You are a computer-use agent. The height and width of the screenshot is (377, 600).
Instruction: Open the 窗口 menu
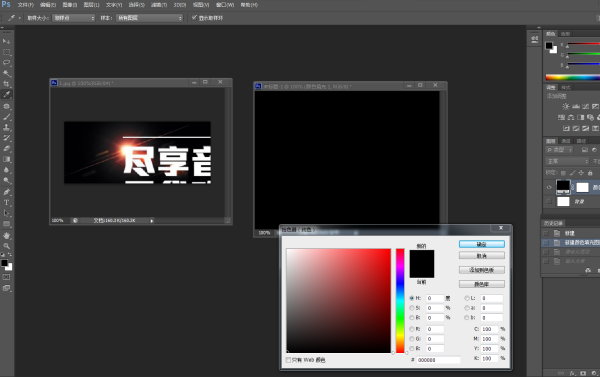pos(225,5)
